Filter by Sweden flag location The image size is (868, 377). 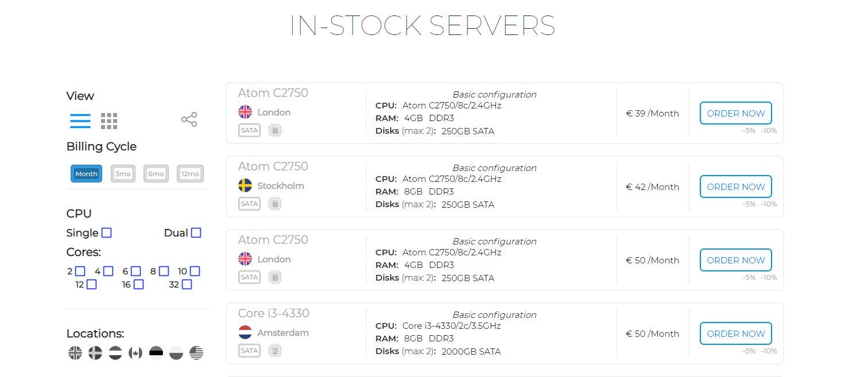coord(95,353)
